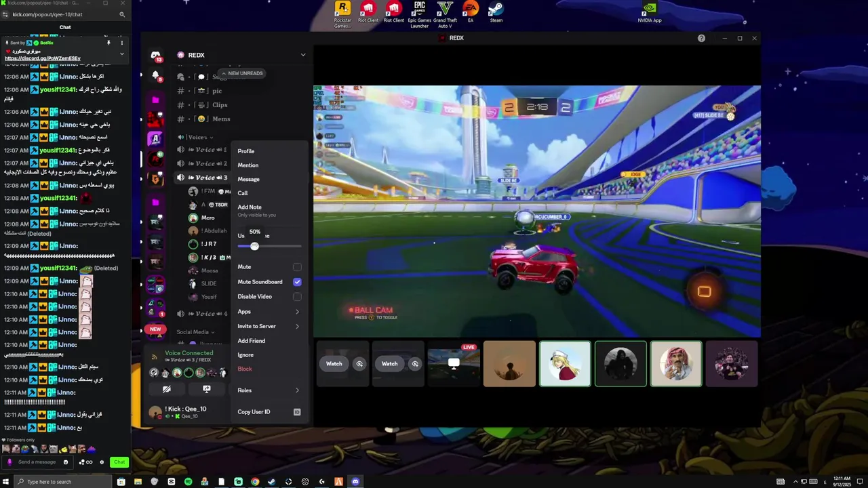Collapse the Voices category
The width and height of the screenshot is (868, 488).
[x=197, y=137]
